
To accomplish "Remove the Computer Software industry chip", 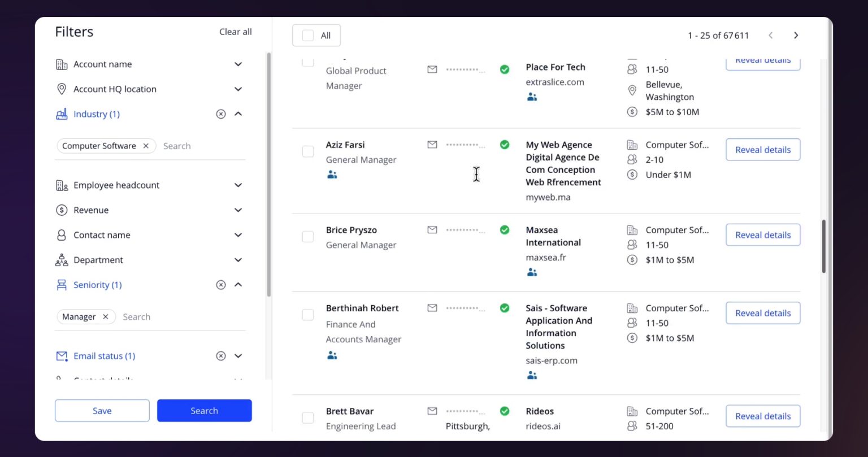I will pyautogui.click(x=145, y=146).
